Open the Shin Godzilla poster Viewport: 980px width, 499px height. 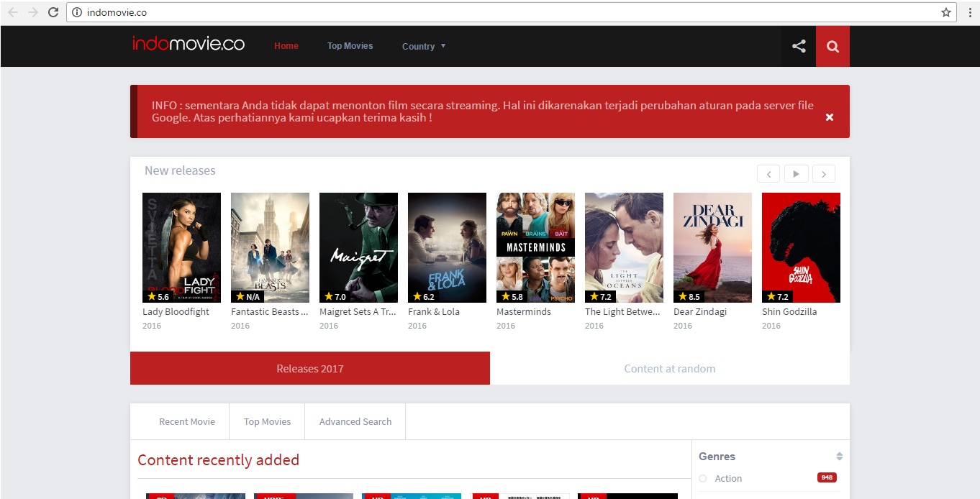pyautogui.click(x=801, y=247)
